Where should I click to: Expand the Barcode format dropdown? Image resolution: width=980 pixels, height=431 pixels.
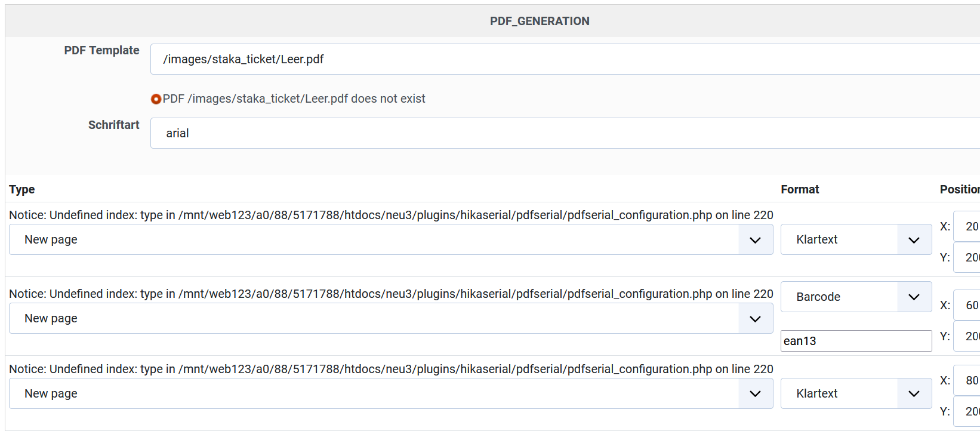[x=856, y=297]
